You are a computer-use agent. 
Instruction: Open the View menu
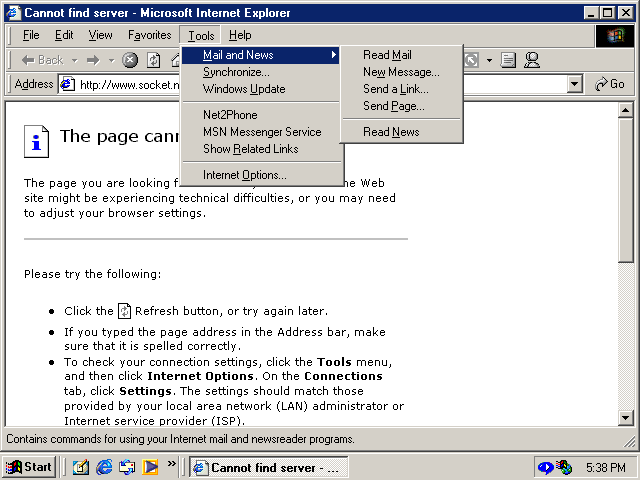[100, 35]
